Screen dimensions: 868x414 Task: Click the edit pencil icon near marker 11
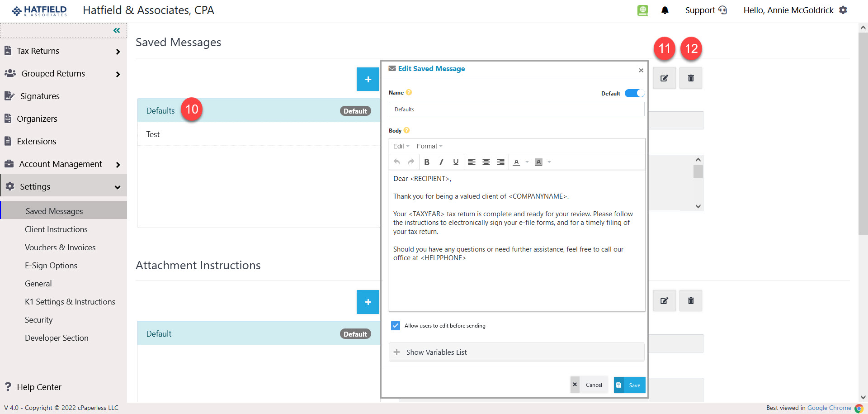664,78
